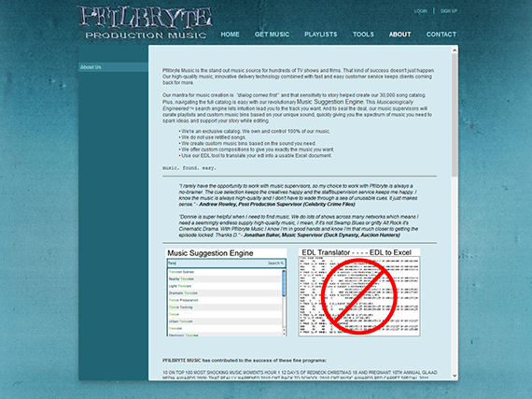Click the red prohibition sign on EDL image
Image resolution: width=532 pixels, height=399 pixels.
(359, 296)
